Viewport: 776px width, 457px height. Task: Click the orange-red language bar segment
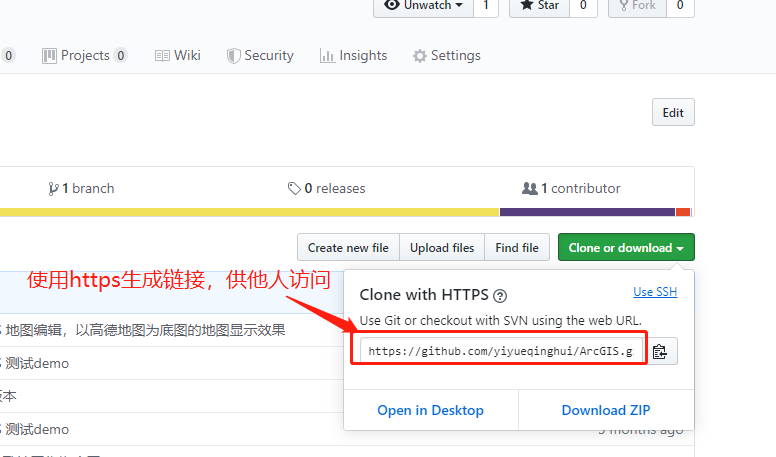point(683,212)
